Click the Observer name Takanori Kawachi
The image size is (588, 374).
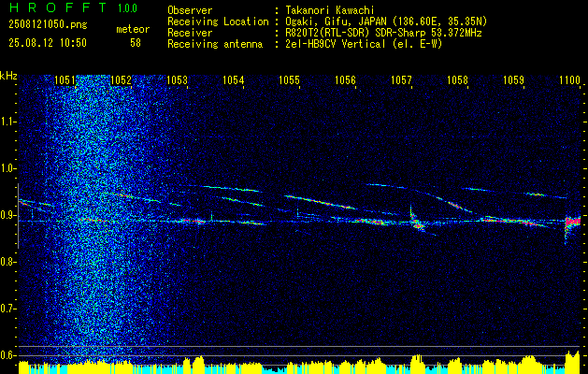pos(329,10)
